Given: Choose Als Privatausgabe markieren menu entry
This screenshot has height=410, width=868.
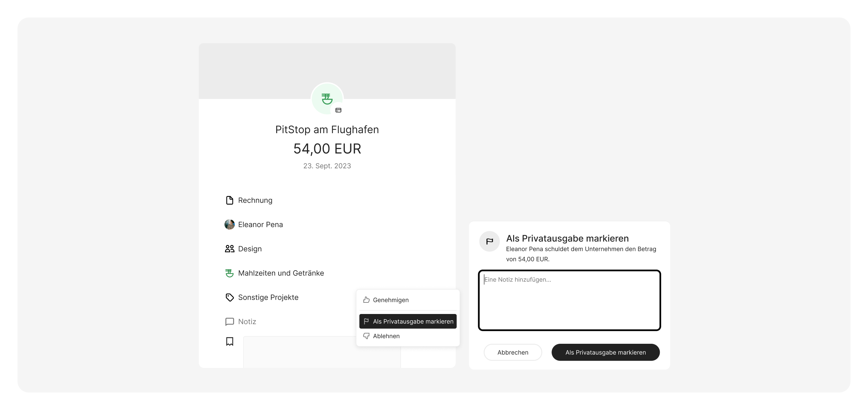Looking at the screenshot, I should (408, 321).
